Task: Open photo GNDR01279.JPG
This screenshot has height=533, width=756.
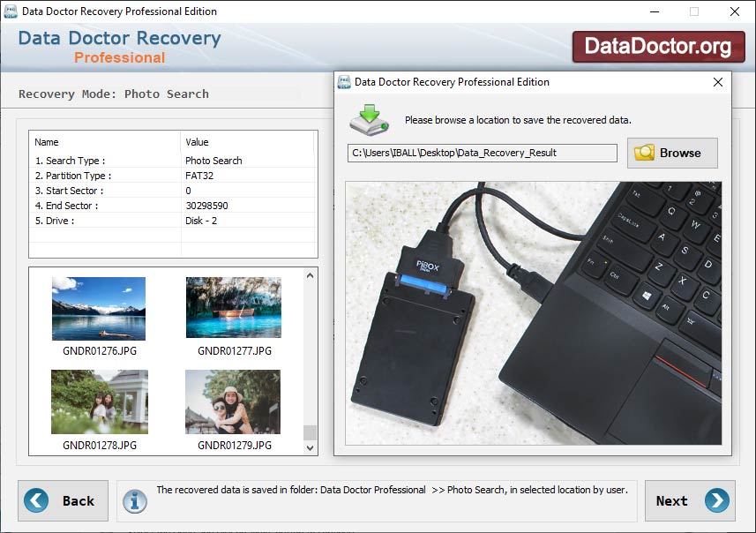Action: (x=233, y=402)
